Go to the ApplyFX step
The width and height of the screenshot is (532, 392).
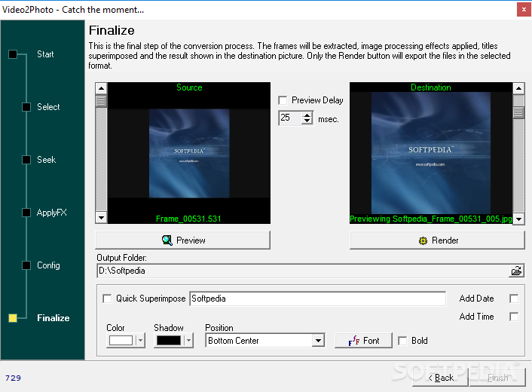click(x=51, y=213)
